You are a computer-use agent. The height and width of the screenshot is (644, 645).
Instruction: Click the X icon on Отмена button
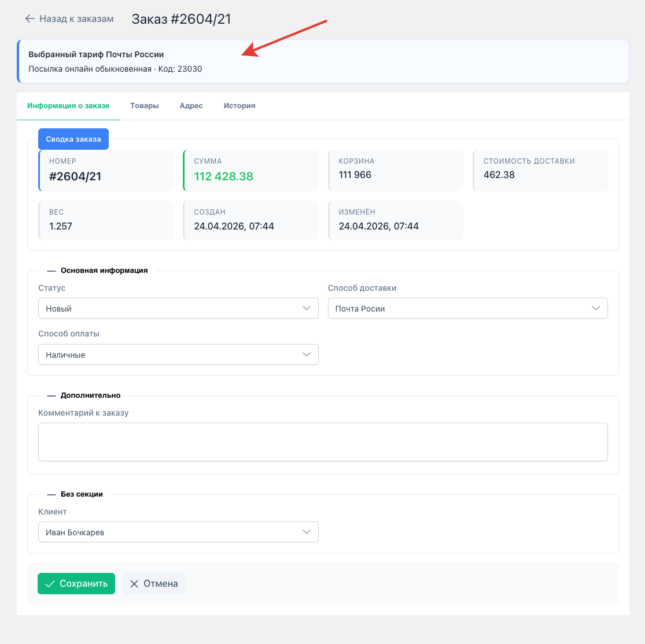(134, 584)
